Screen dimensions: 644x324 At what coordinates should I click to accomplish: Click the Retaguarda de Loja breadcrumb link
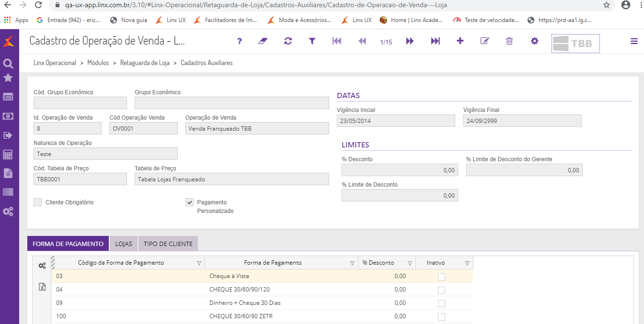click(x=145, y=63)
